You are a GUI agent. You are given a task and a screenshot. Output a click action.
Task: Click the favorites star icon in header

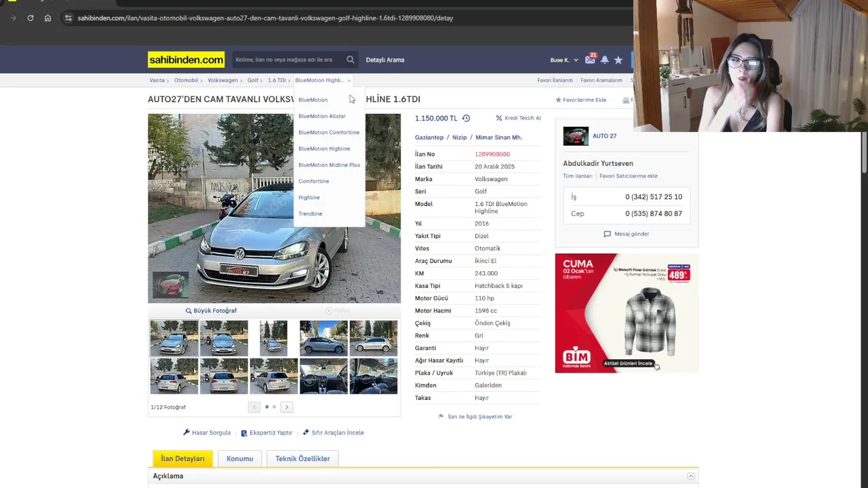[x=618, y=60]
